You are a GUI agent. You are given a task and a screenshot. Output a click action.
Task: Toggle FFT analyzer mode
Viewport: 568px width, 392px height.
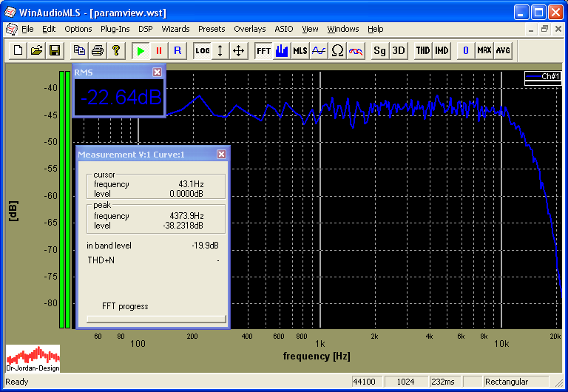coord(263,50)
